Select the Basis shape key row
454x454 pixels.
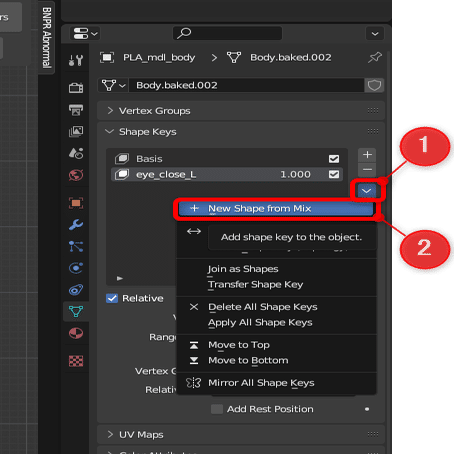[227, 159]
